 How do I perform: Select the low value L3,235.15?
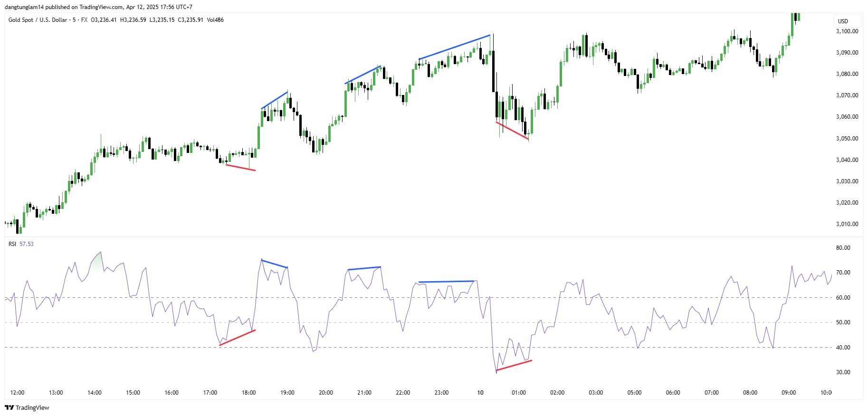coord(162,20)
